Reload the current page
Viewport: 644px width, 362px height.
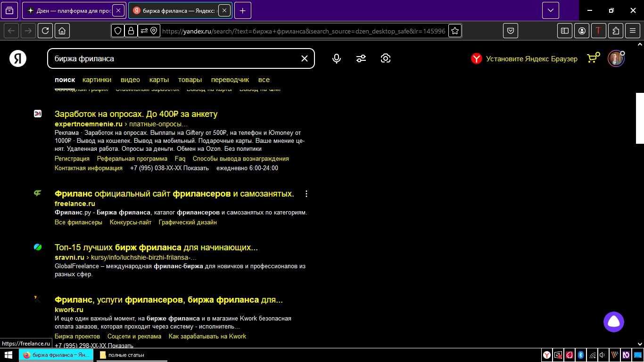(45, 31)
